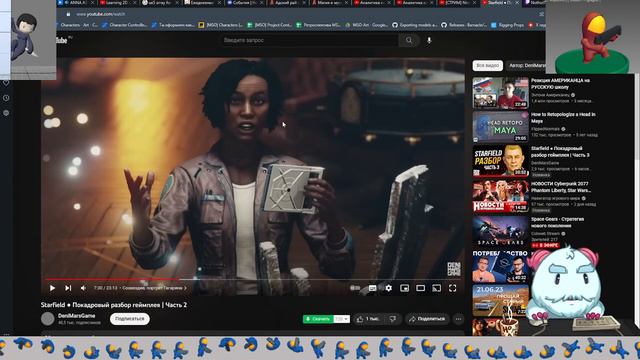This screenshot has width=640, height=360.
Task: Dislike the video with thumbs down
Action: (392, 319)
